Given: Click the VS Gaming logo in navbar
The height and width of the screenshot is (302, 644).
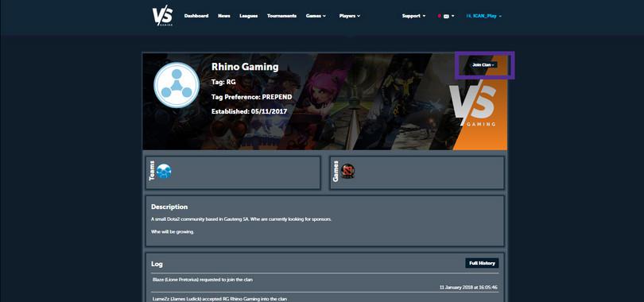Looking at the screenshot, I should 163,16.
